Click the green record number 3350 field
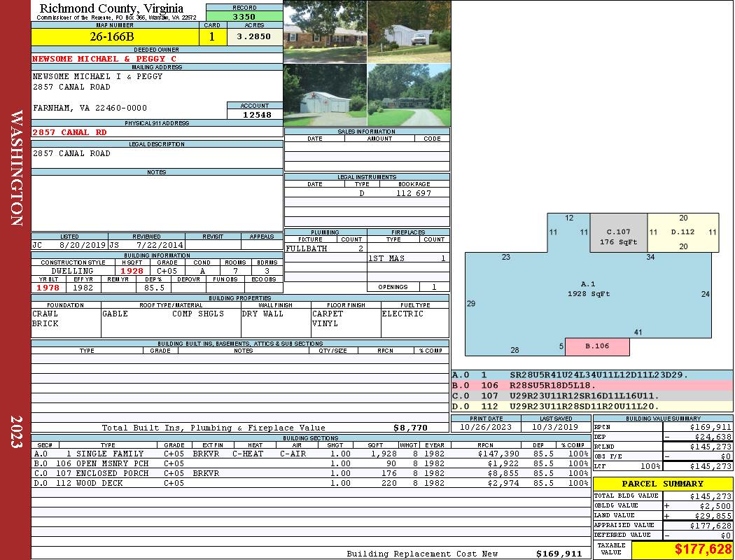The width and height of the screenshot is (735, 560). 244,16
